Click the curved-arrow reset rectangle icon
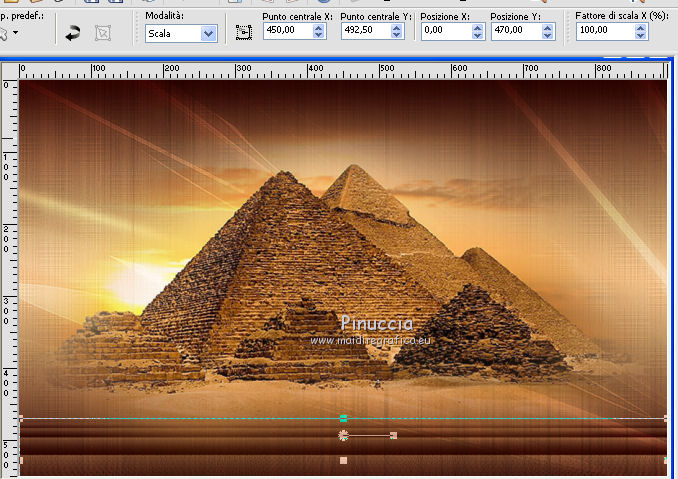678x479 pixels. click(73, 33)
